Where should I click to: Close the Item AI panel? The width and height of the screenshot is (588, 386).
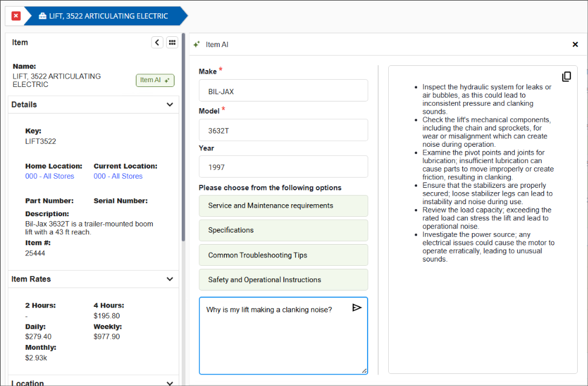click(x=575, y=45)
